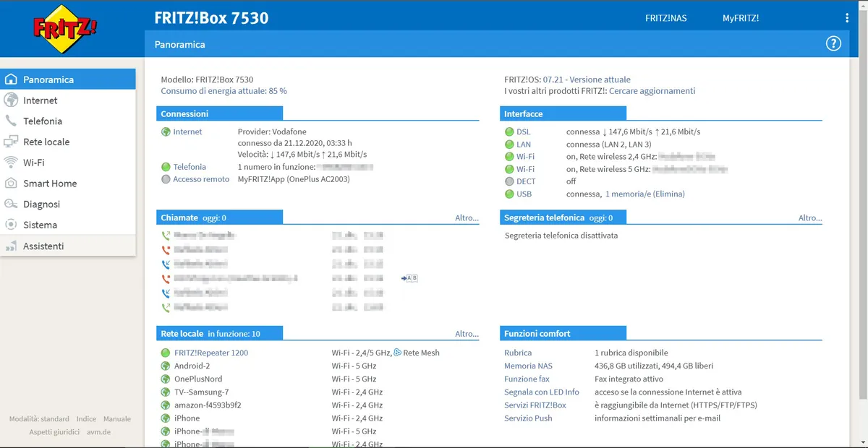
Task: Click Modalità: standard in the footer
Action: 39,418
